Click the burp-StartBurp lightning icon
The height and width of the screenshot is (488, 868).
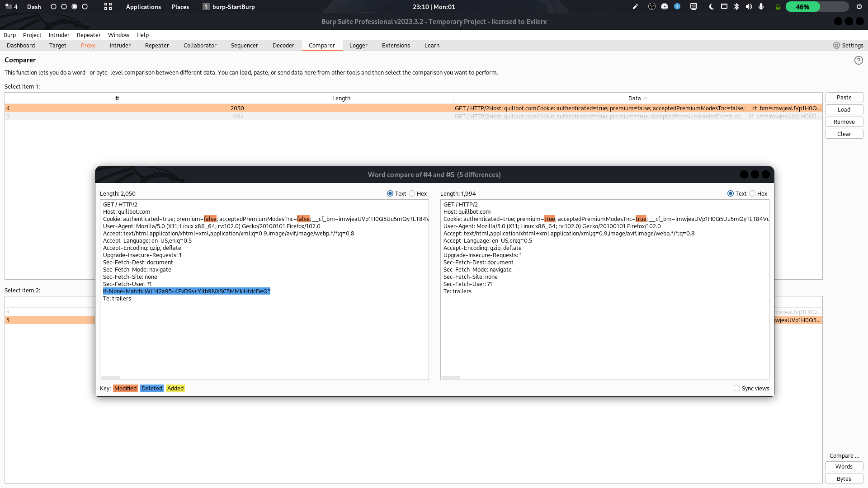(x=206, y=7)
